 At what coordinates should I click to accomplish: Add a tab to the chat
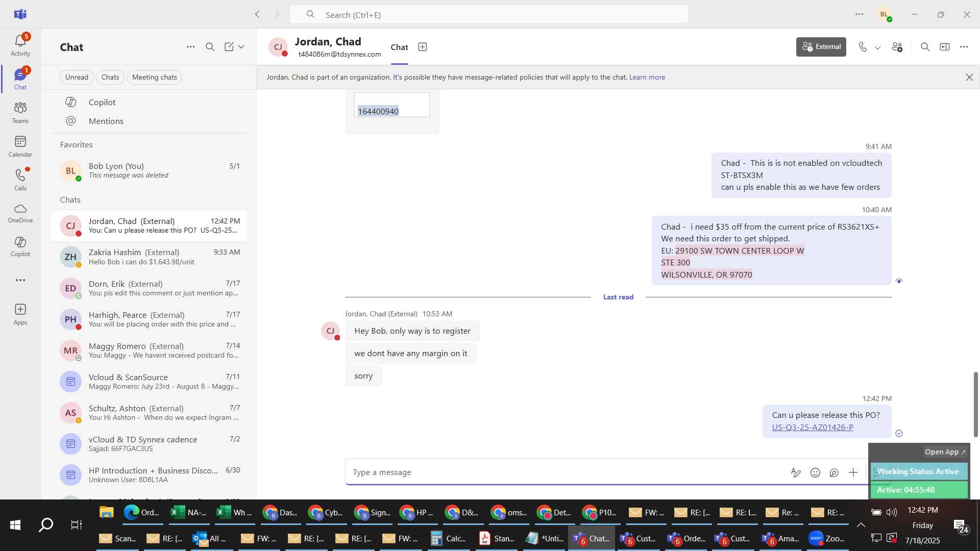(x=423, y=47)
